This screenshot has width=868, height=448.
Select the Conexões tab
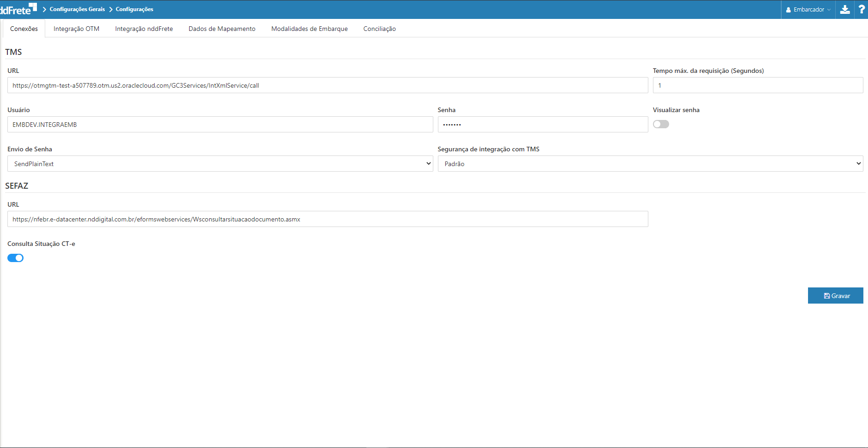(24, 29)
